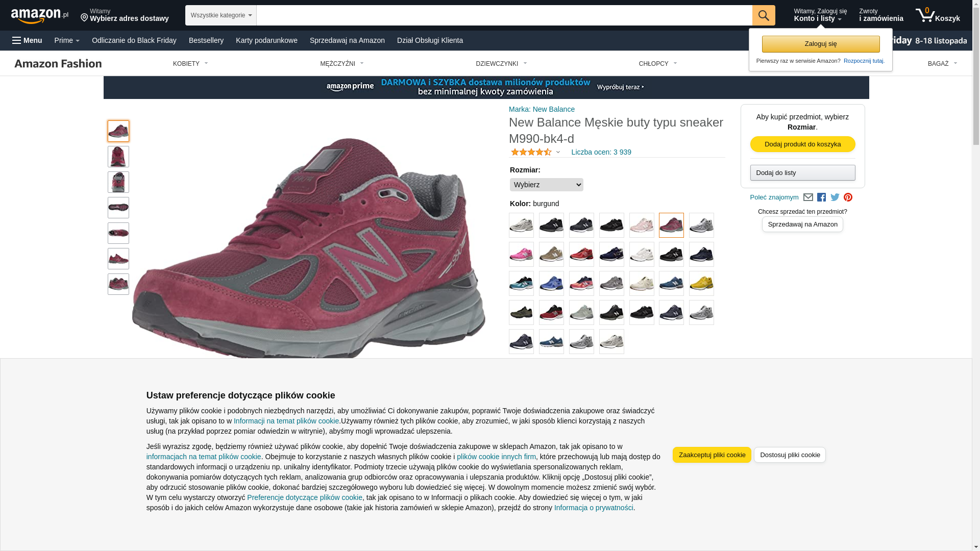Share product via email envelope icon

tap(808, 197)
